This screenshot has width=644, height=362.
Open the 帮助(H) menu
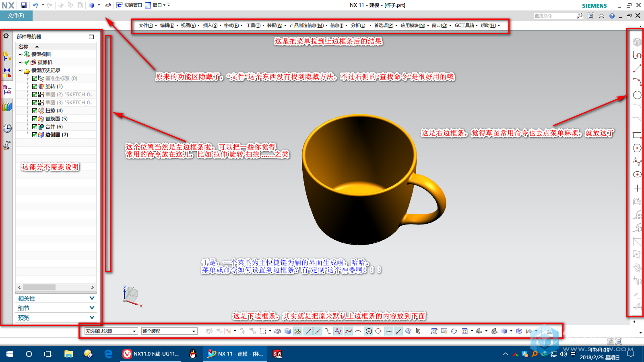(489, 25)
